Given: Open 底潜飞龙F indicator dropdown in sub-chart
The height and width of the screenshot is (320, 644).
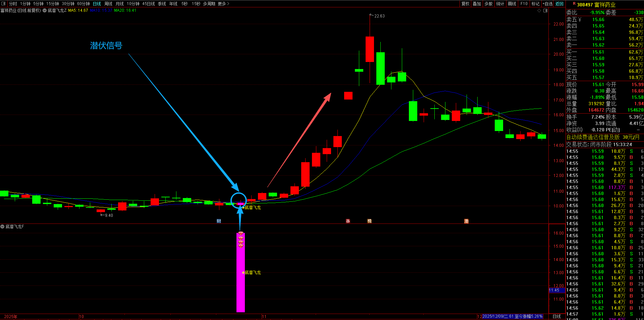Looking at the screenshot, I should pyautogui.click(x=2, y=227).
